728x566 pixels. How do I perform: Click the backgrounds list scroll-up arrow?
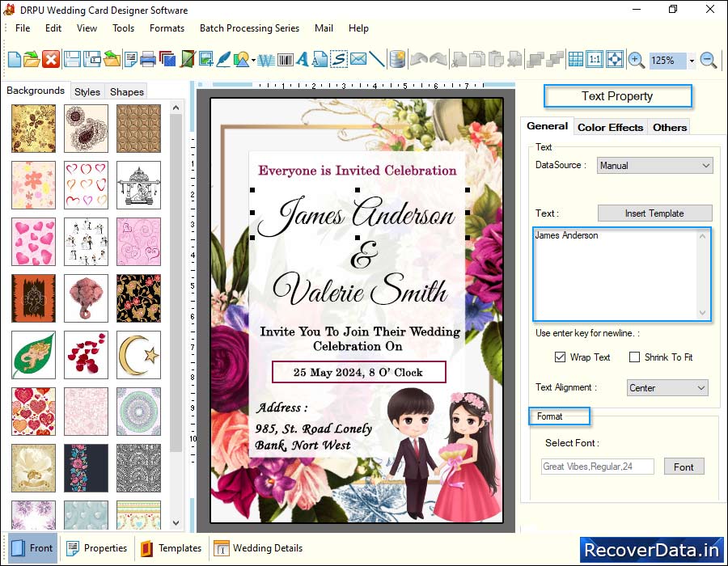176,108
